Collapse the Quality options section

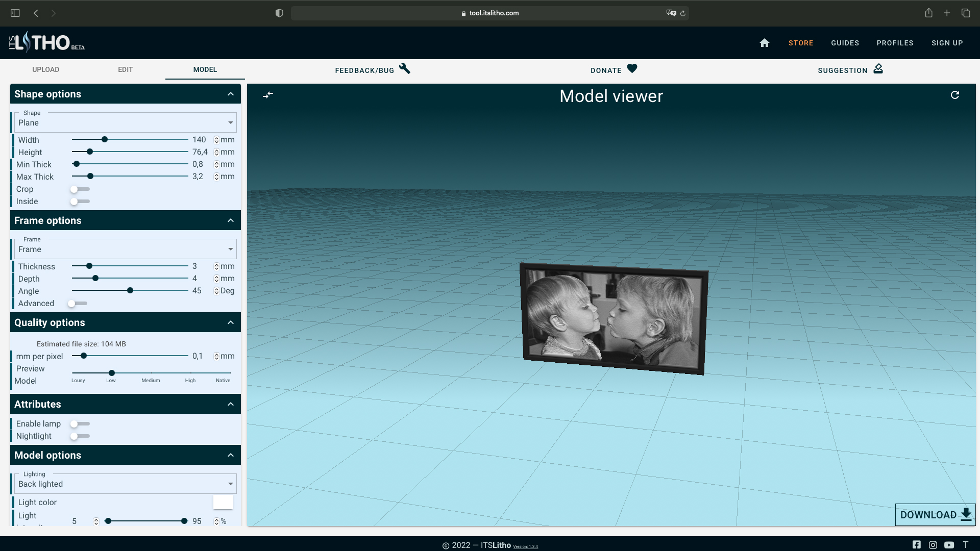pos(231,322)
